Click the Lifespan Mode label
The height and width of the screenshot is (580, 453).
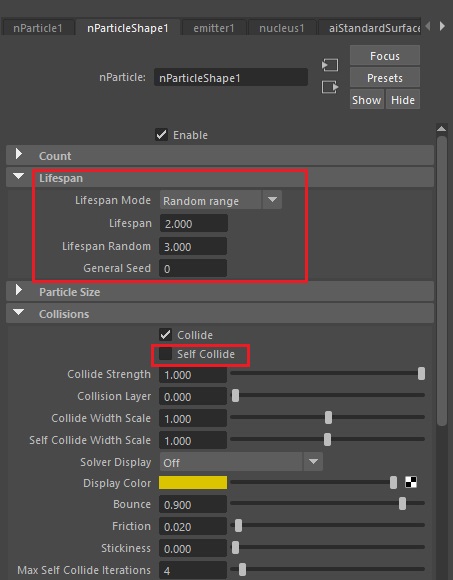[113, 200]
